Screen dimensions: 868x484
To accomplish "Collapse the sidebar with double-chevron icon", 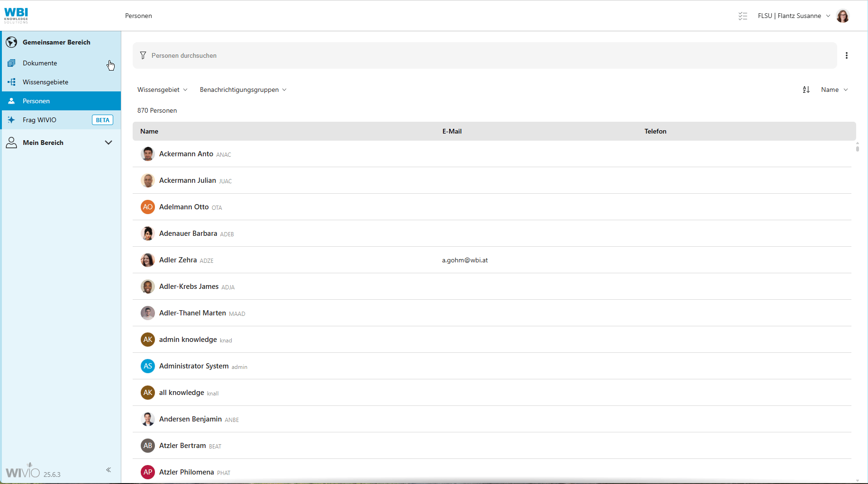I will [108, 470].
